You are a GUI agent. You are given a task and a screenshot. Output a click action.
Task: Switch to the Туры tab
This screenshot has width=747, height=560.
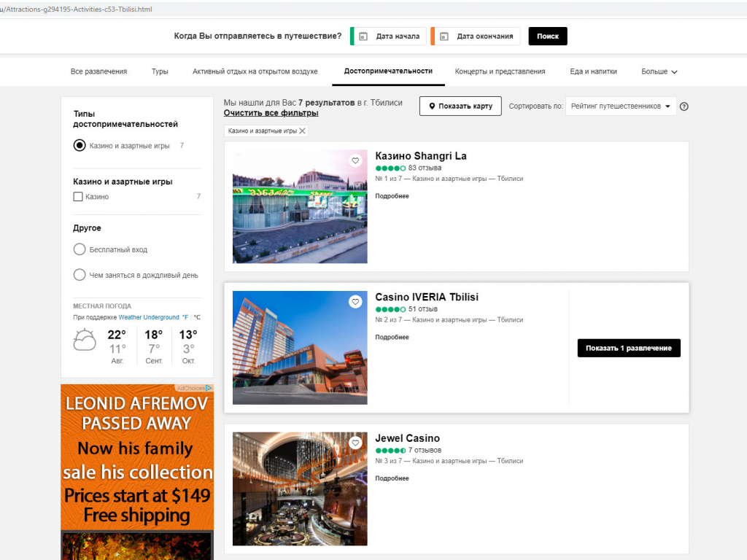(x=160, y=71)
